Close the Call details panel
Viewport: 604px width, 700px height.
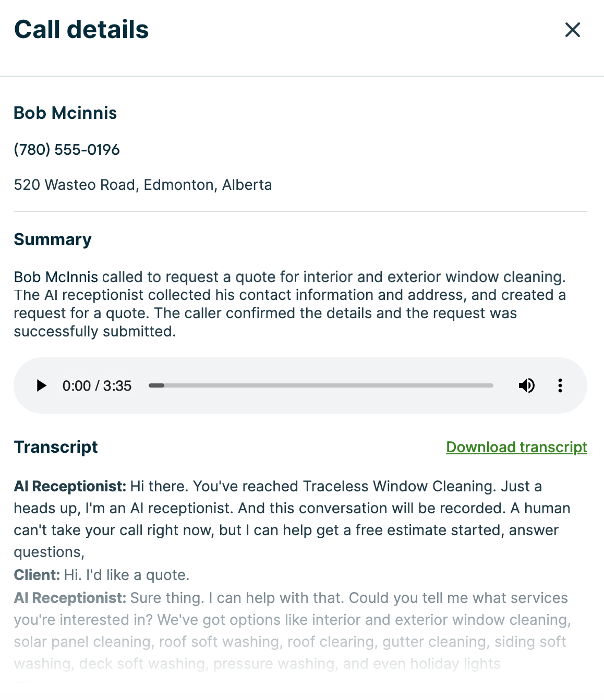[x=572, y=30]
